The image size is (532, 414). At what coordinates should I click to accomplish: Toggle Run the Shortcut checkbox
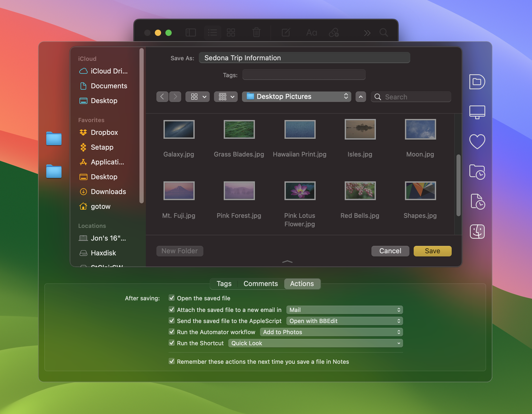pos(172,343)
